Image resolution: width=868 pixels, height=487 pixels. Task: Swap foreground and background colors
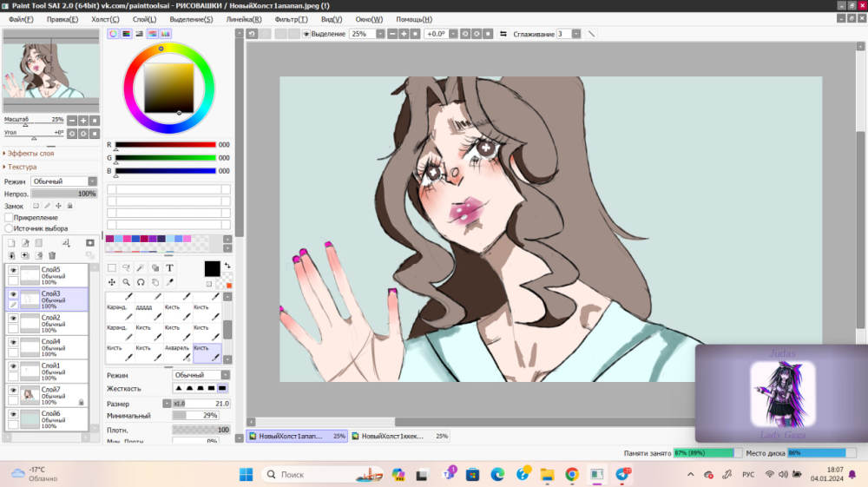[227, 266]
